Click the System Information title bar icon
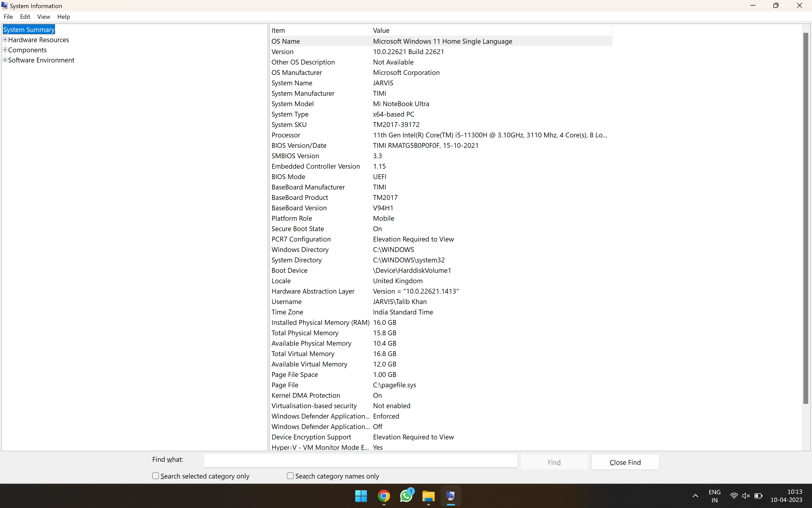Screen dimensions: 812x508 pos(4,6)
